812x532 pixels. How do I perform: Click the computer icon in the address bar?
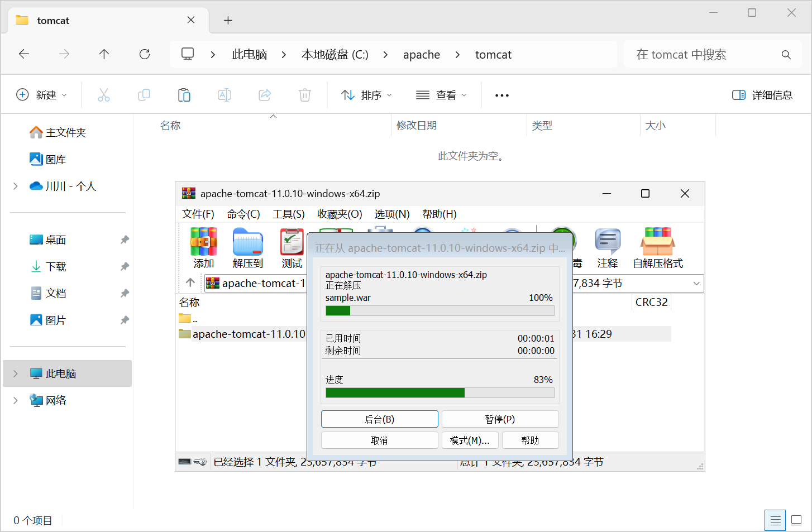188,54
